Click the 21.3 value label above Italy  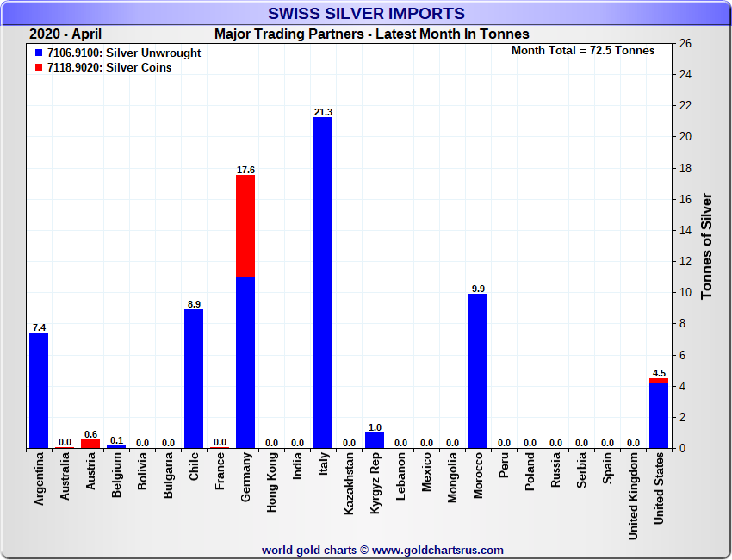tap(323, 112)
